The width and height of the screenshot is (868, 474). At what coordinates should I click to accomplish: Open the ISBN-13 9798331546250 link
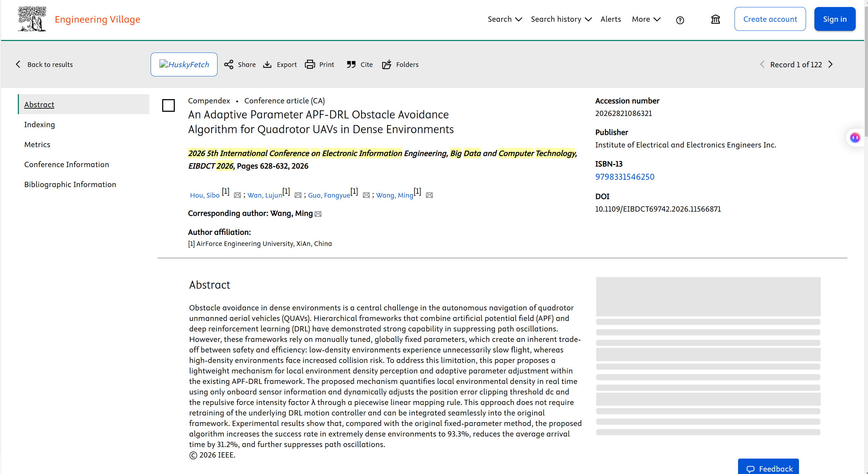625,177
